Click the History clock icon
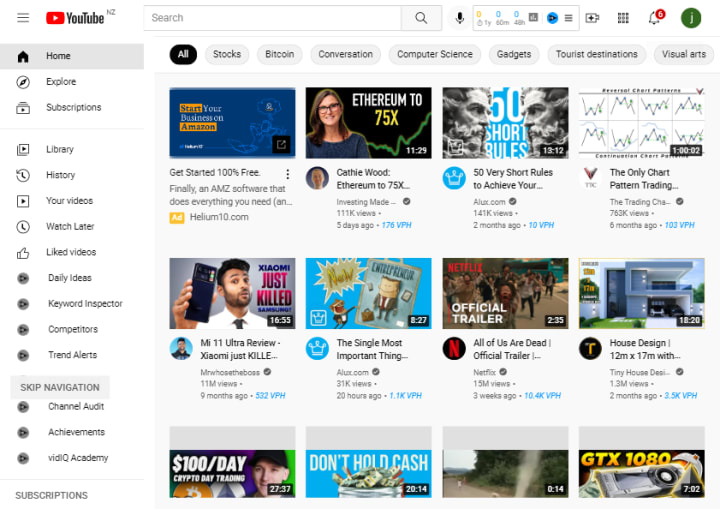 point(23,175)
